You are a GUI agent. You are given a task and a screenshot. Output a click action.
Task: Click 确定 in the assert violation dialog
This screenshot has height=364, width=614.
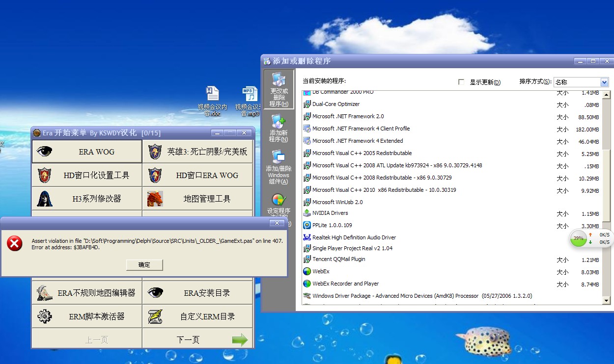click(144, 264)
